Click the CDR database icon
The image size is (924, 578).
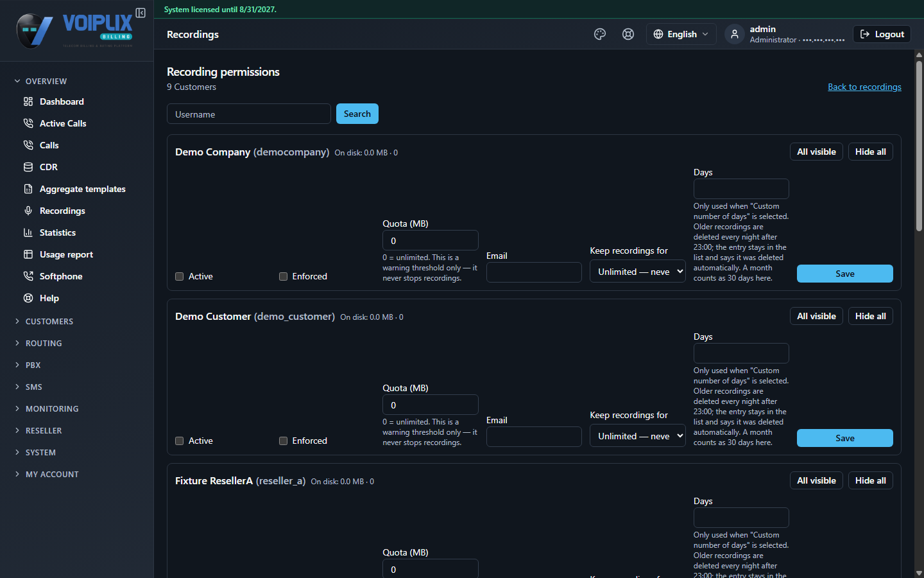[x=28, y=167]
